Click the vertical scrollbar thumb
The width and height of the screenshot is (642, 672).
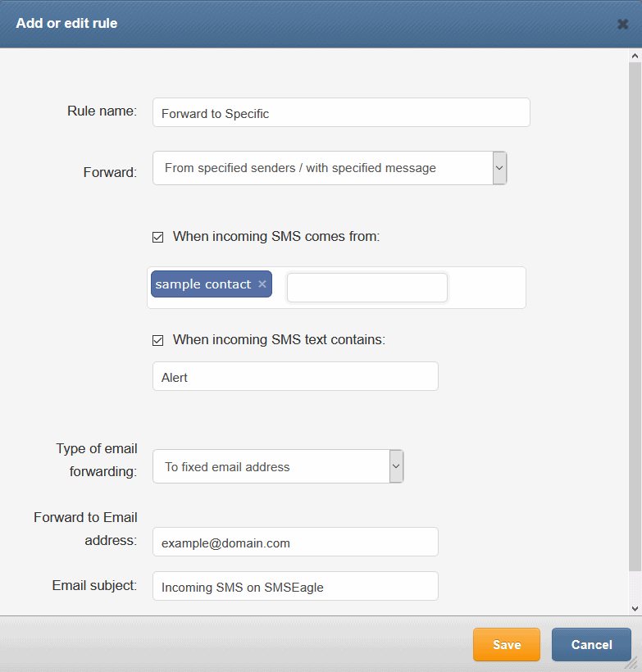635,317
